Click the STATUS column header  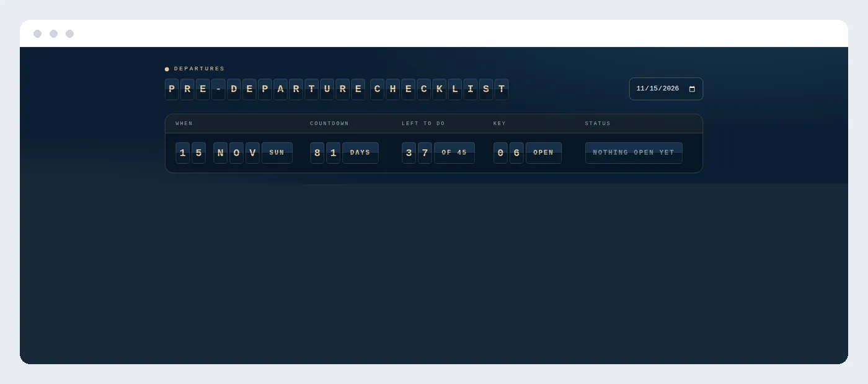pos(598,123)
